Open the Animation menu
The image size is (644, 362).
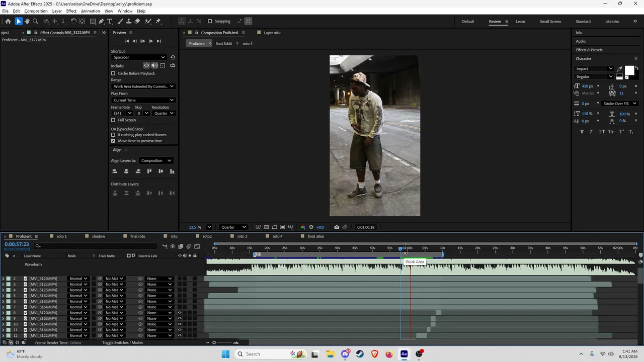click(x=91, y=11)
